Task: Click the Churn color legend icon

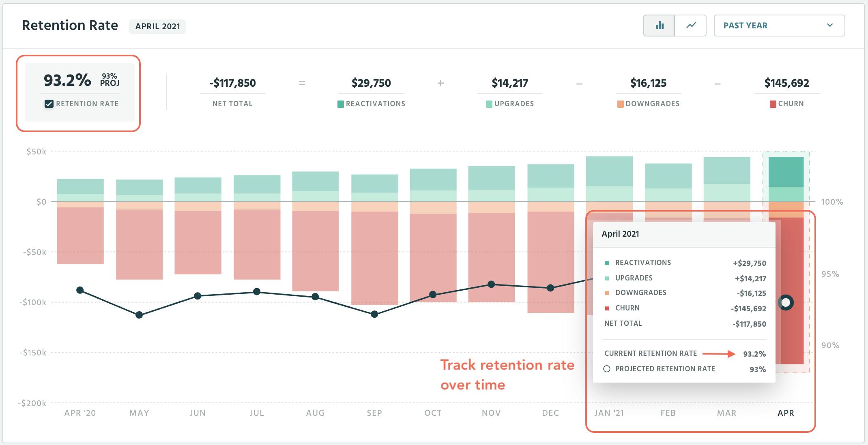Action: (774, 104)
